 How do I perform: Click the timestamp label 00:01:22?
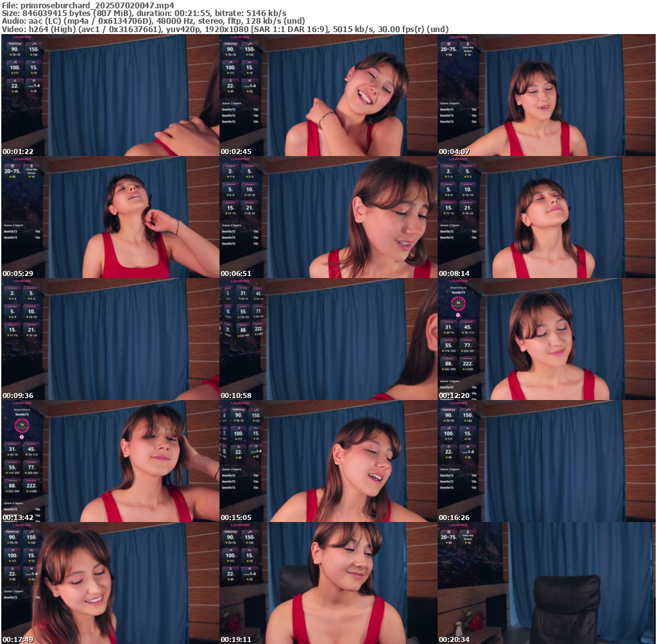click(x=18, y=152)
